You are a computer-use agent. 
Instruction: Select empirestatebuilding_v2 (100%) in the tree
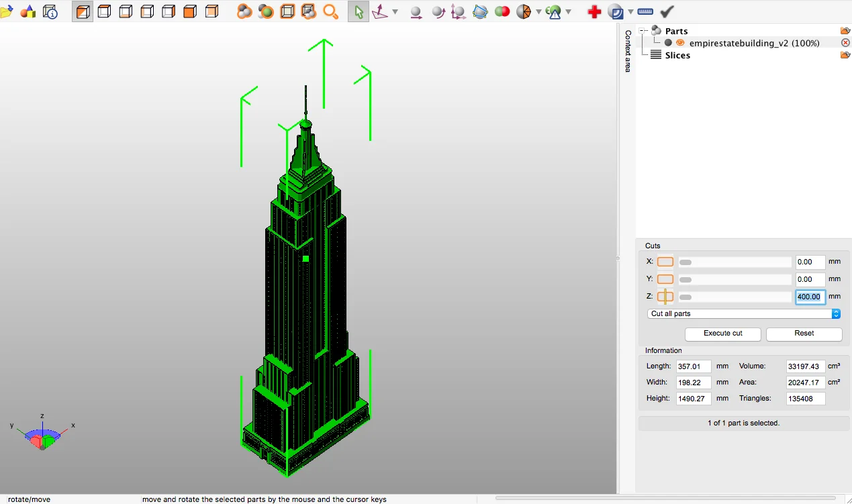click(754, 43)
